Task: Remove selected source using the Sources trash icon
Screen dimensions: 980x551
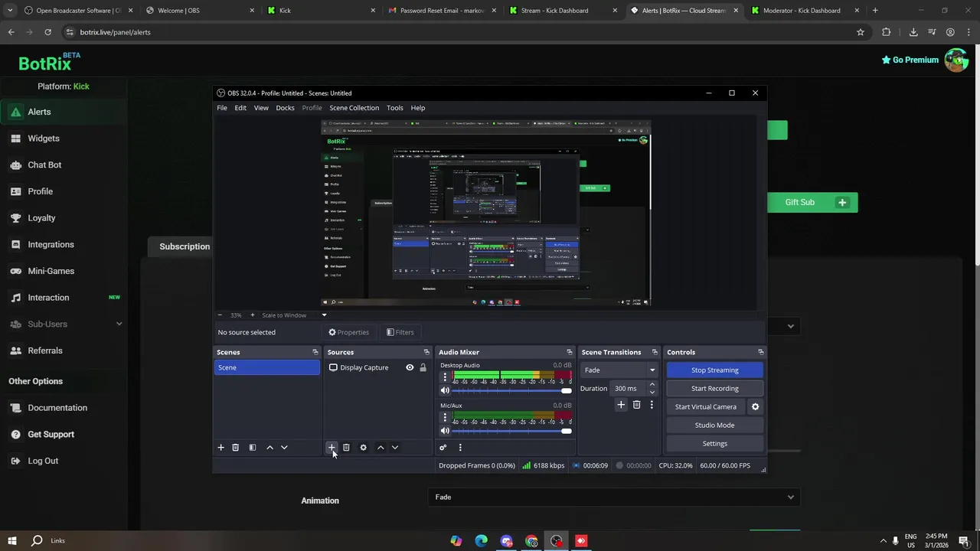Action: (x=346, y=448)
